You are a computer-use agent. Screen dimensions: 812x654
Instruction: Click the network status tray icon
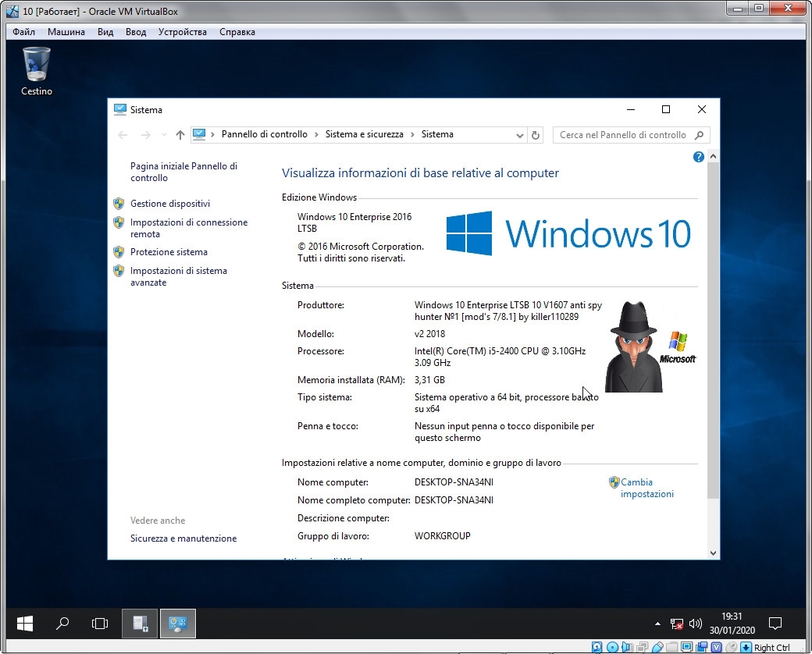point(676,624)
